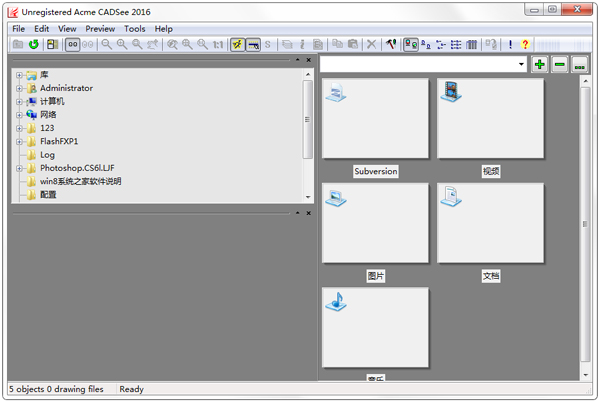Screen dimensions: 600x401
Task: Click the copy icon in toolbar
Action: point(337,44)
